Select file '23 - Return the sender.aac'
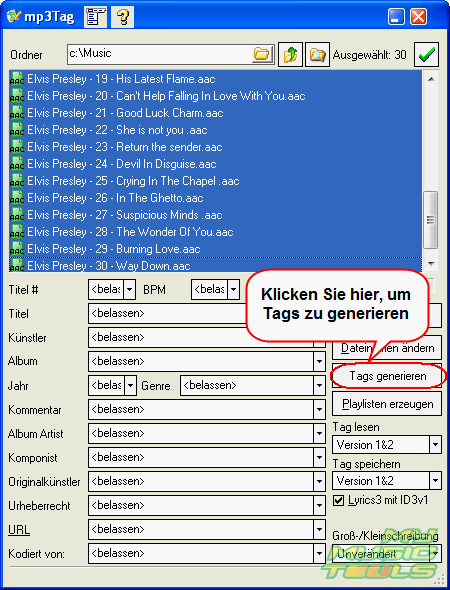Image resolution: width=450 pixels, height=590 pixels. [215, 147]
